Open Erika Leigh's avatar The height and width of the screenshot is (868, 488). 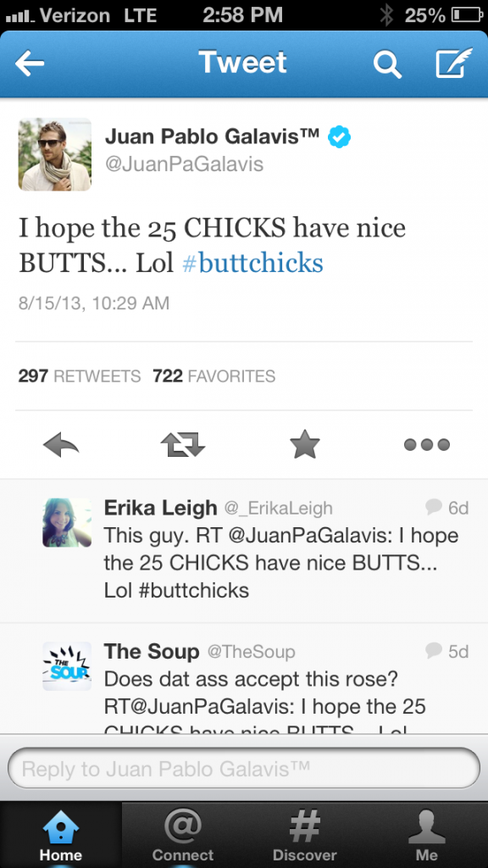(67, 522)
